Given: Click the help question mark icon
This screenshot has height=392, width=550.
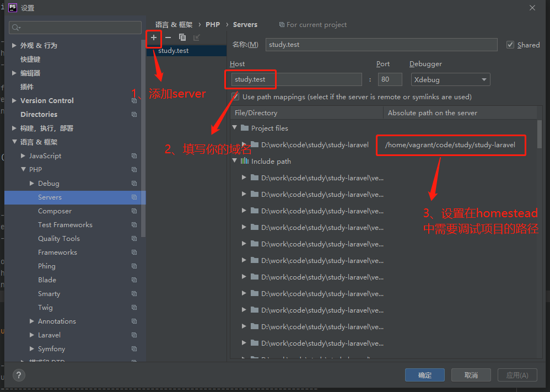Looking at the screenshot, I should tap(19, 375).
